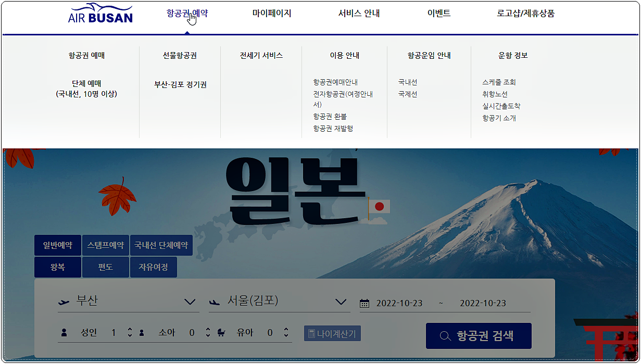Click the arrival airplane landing icon
Screen dimensions: 641x364
point(215,302)
